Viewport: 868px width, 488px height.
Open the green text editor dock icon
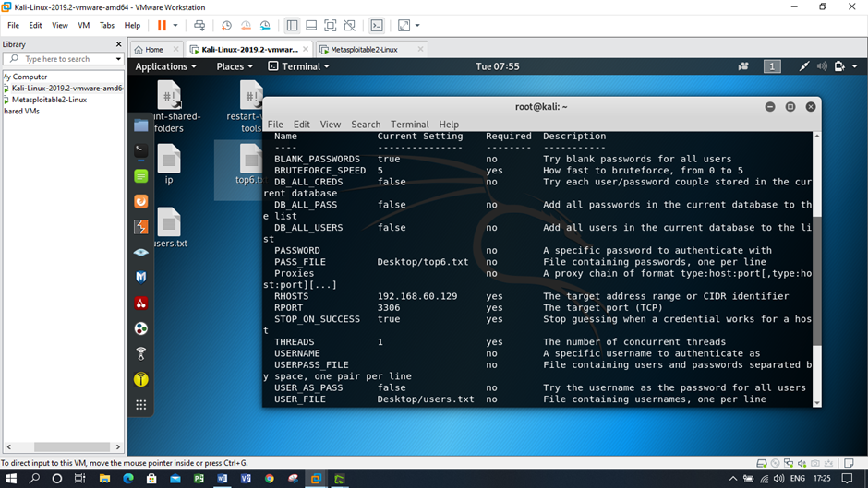pyautogui.click(x=141, y=176)
